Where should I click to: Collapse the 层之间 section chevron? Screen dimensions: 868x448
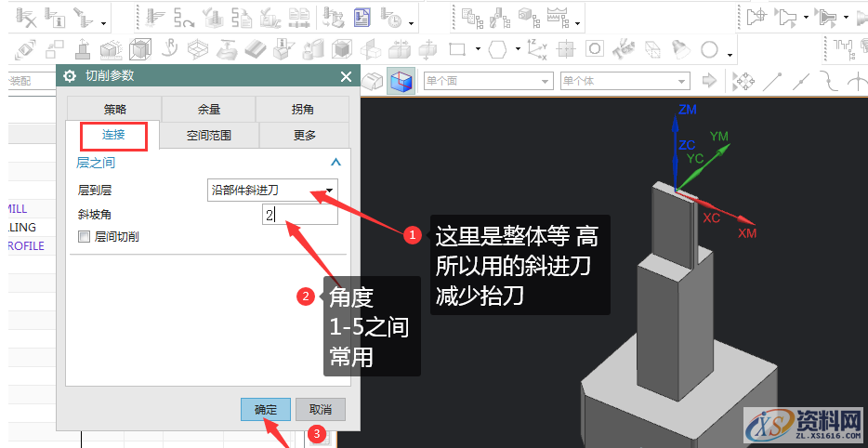335,163
